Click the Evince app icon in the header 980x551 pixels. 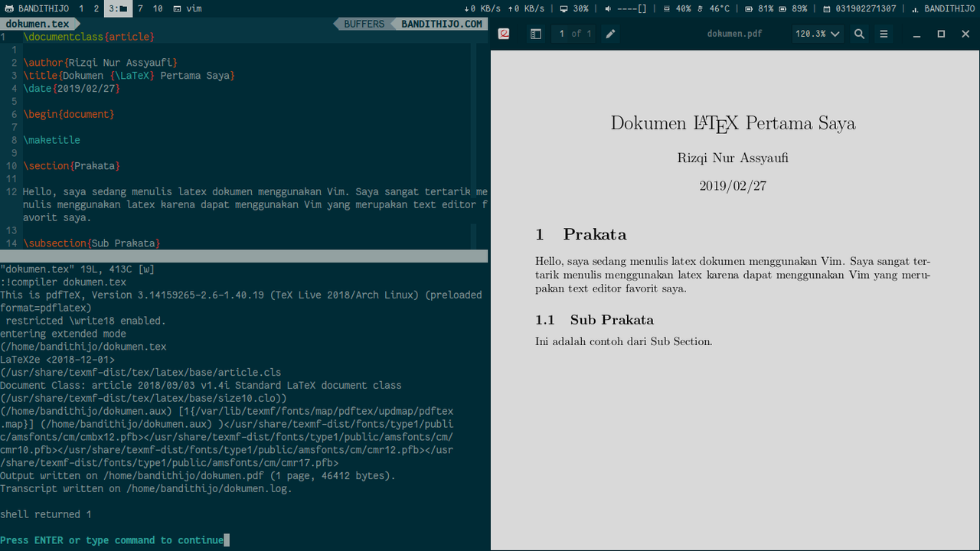click(504, 34)
